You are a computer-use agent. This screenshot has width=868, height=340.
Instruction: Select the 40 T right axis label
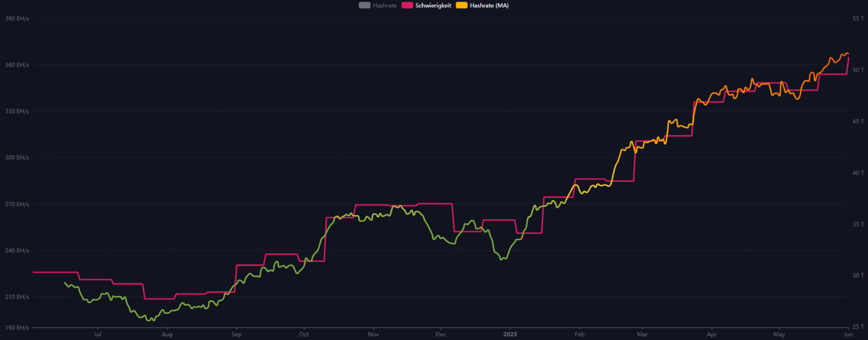coord(858,173)
